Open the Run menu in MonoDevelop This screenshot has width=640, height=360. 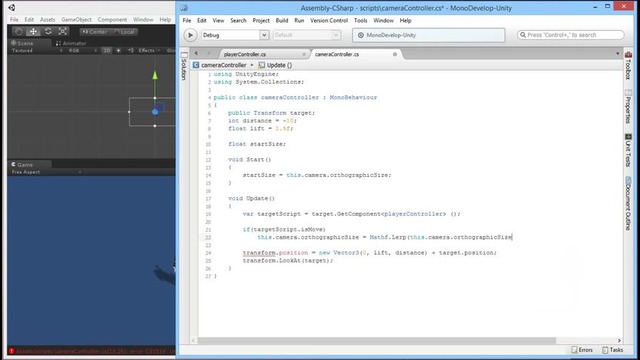pyautogui.click(x=299, y=20)
